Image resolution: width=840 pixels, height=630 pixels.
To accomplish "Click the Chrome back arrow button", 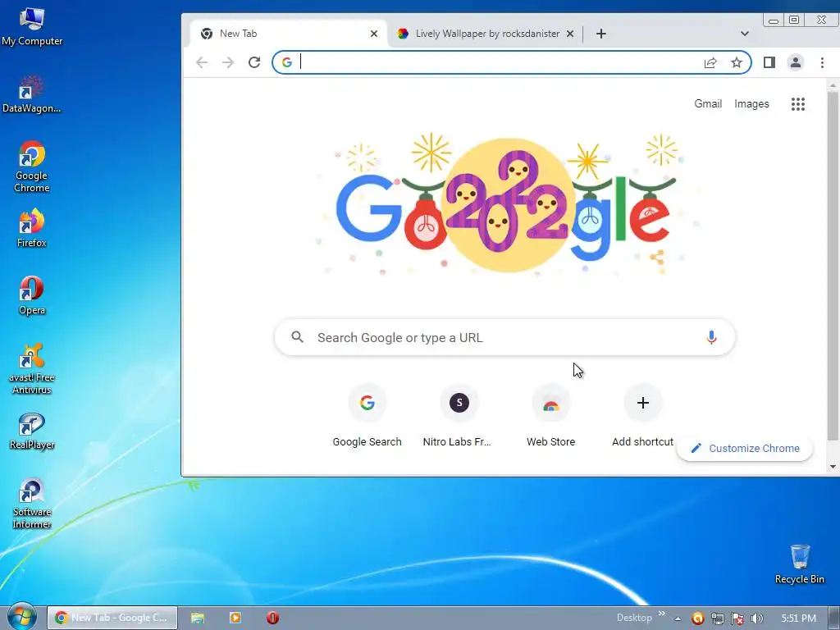I will click(x=202, y=62).
